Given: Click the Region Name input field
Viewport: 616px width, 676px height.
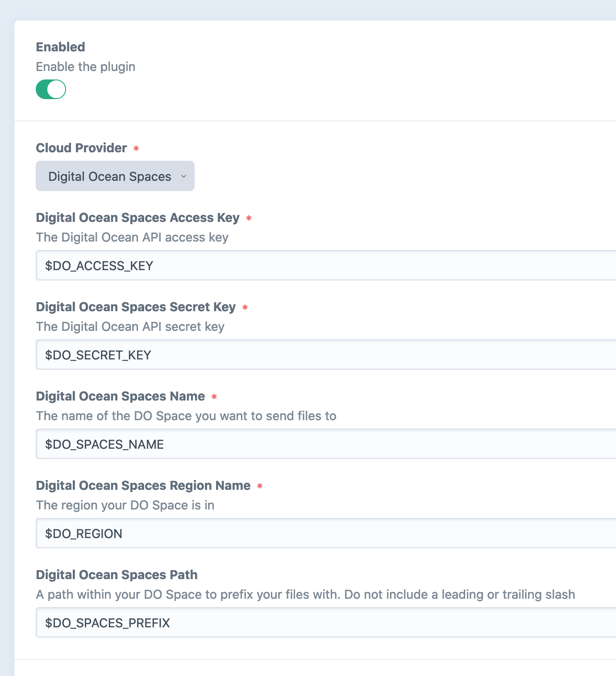Looking at the screenshot, I should tap(326, 533).
